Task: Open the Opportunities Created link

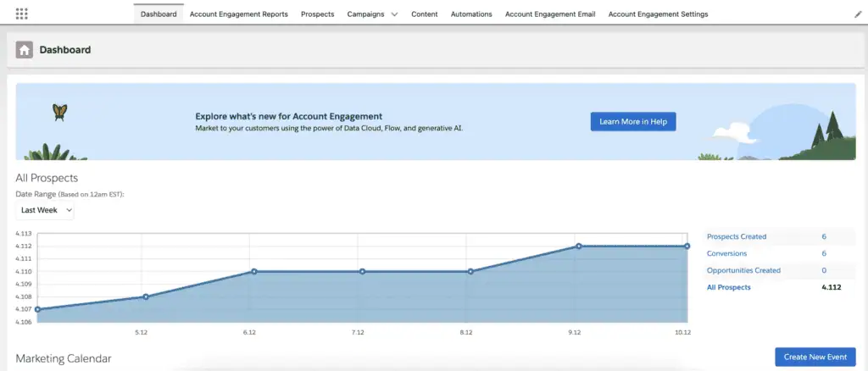Action: pos(743,270)
